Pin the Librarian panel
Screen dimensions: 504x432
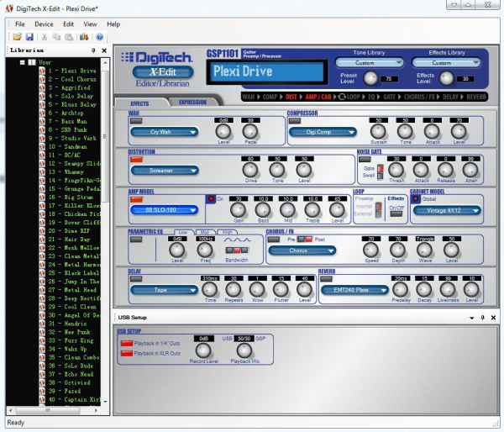(x=93, y=50)
